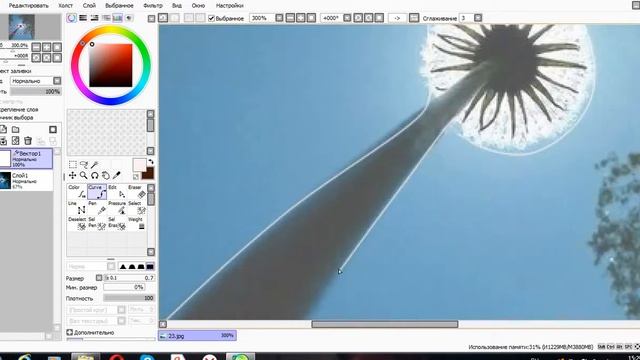The height and width of the screenshot is (360, 640).
Task: Open the brush shape dropdown
Action: tap(121, 310)
